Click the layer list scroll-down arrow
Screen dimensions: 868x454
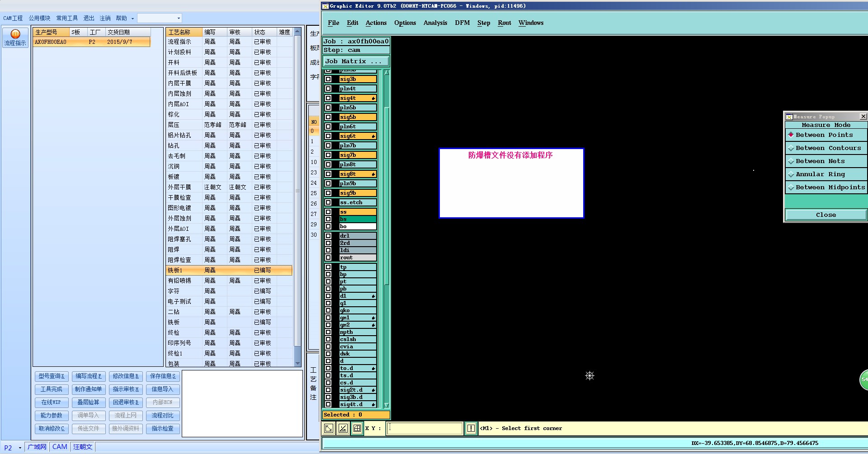pyautogui.click(x=387, y=405)
